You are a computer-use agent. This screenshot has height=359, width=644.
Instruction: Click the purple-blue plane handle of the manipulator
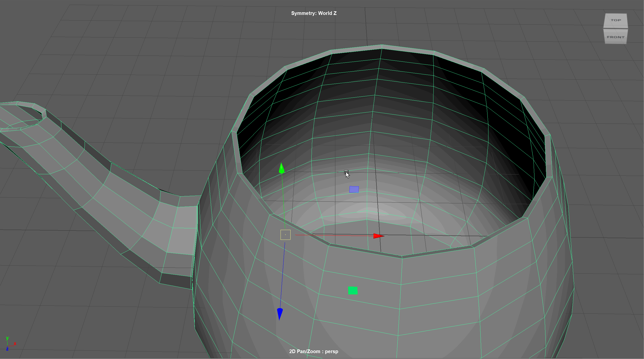click(354, 189)
